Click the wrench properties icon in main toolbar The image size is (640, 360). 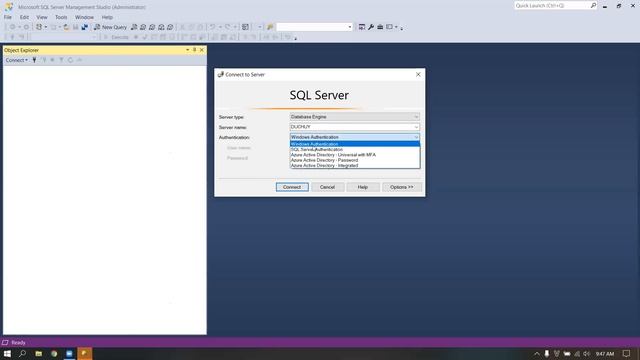[371, 27]
